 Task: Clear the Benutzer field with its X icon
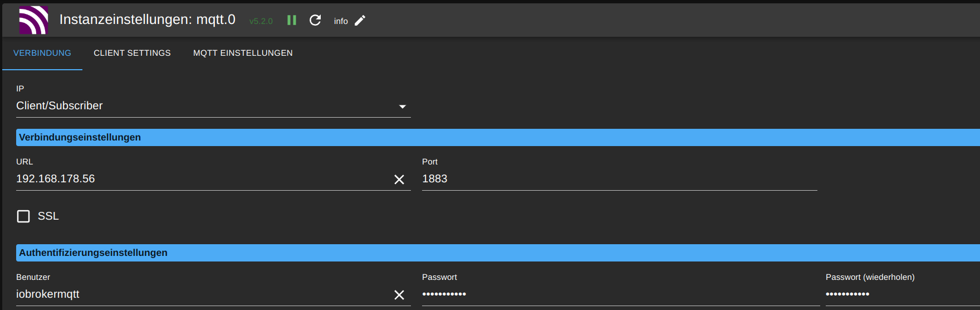pos(399,295)
